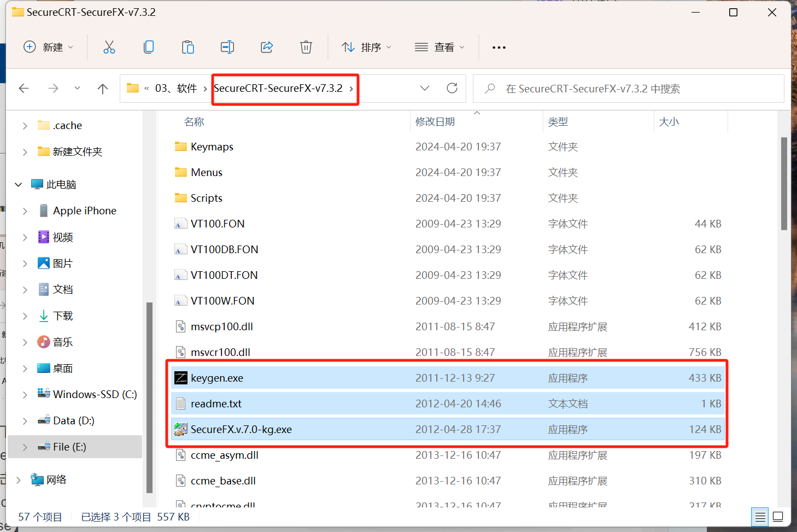Viewport: 797px width, 532px height.
Task: Open the three-dots more options menu
Action: click(x=499, y=48)
